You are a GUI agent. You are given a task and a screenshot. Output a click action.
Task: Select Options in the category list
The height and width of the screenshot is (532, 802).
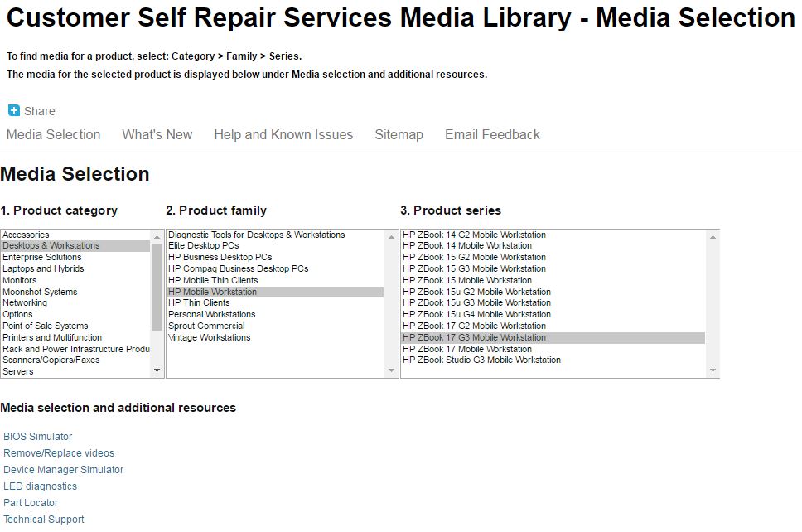75,315
